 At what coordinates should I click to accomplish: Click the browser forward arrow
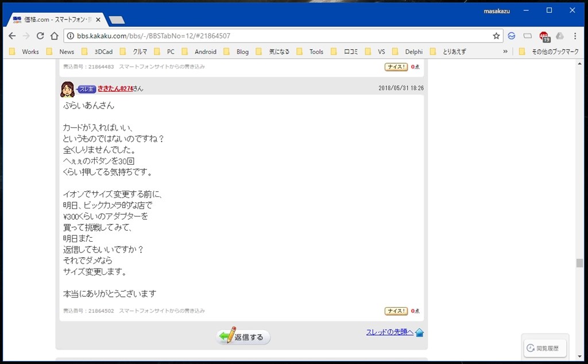(26, 36)
